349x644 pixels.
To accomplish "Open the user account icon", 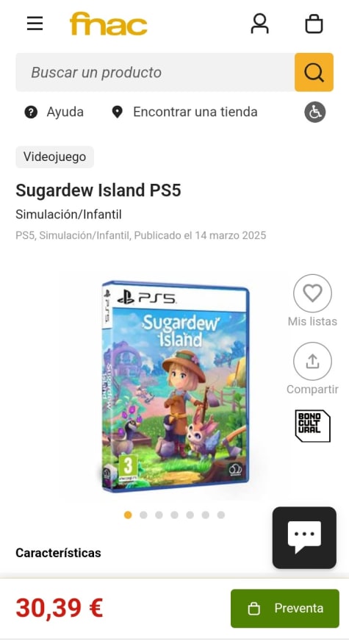I will click(259, 24).
